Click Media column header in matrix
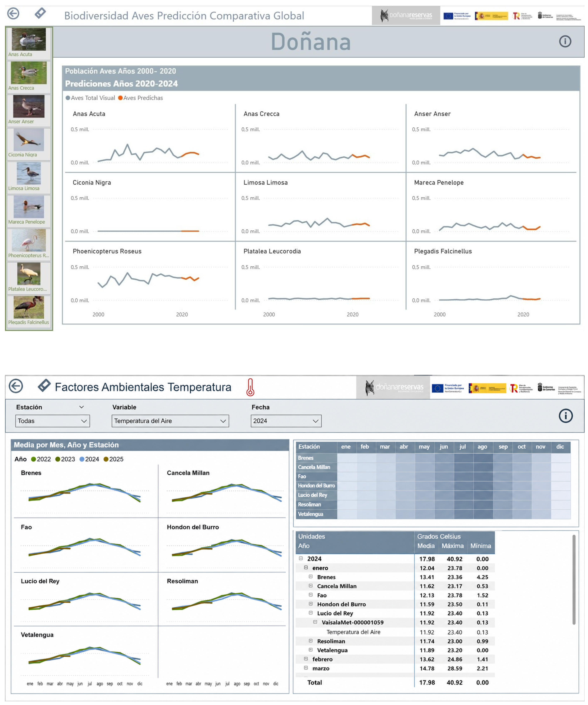Image resolution: width=588 pixels, height=705 pixels. pyautogui.click(x=426, y=546)
